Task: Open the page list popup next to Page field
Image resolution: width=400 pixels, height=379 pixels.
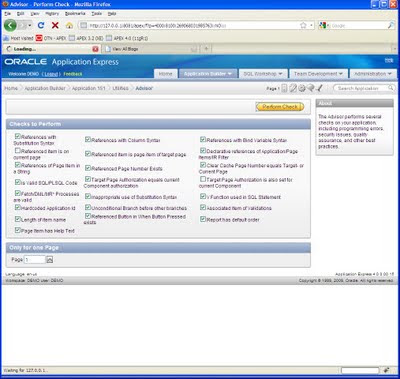Action: (50, 260)
